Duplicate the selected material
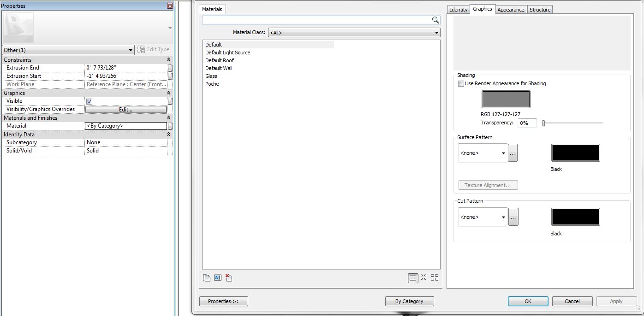This screenshot has width=644, height=316. (x=207, y=277)
